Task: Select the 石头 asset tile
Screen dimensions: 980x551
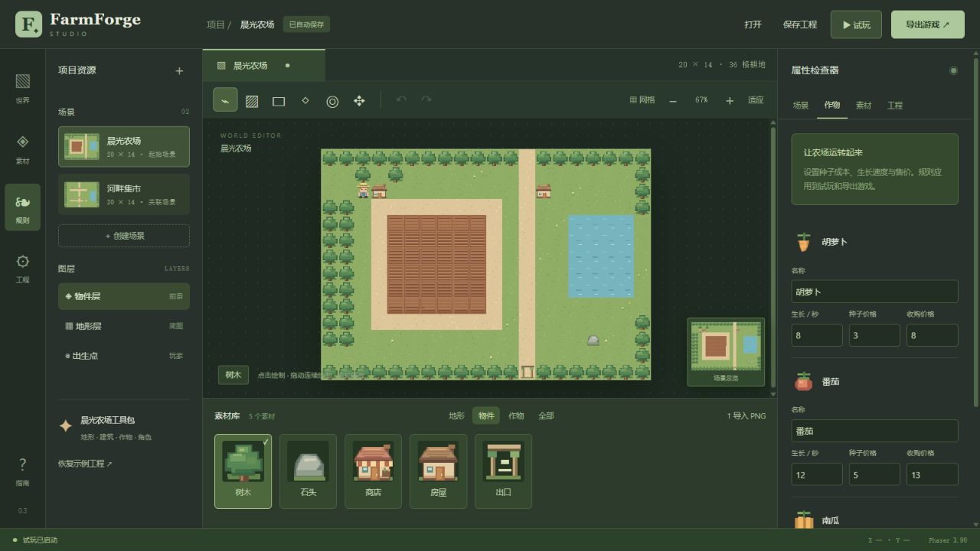Action: pyautogui.click(x=308, y=471)
